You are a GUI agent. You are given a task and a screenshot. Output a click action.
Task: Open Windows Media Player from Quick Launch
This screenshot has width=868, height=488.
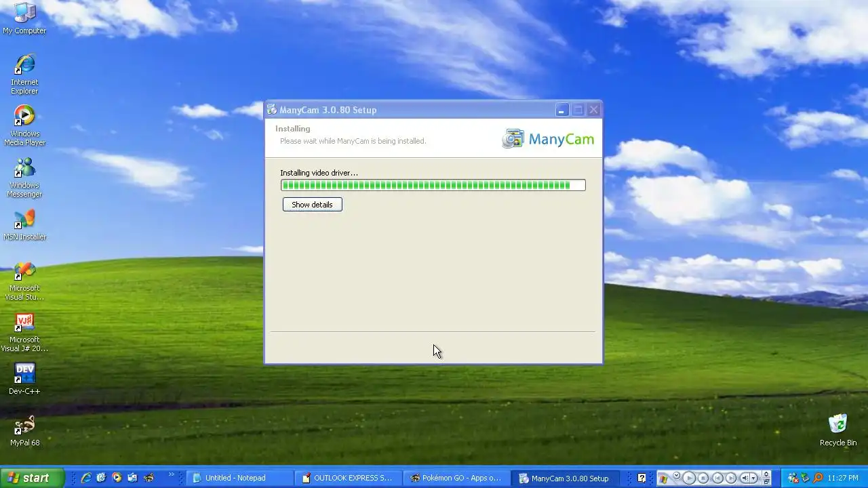(x=117, y=478)
